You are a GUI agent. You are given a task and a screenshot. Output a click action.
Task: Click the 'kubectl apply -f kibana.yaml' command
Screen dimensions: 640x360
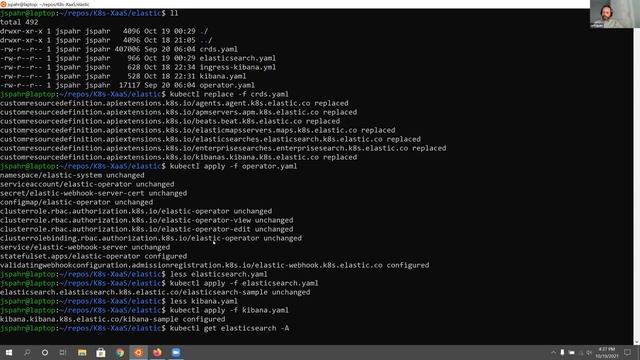pyautogui.click(x=229, y=310)
